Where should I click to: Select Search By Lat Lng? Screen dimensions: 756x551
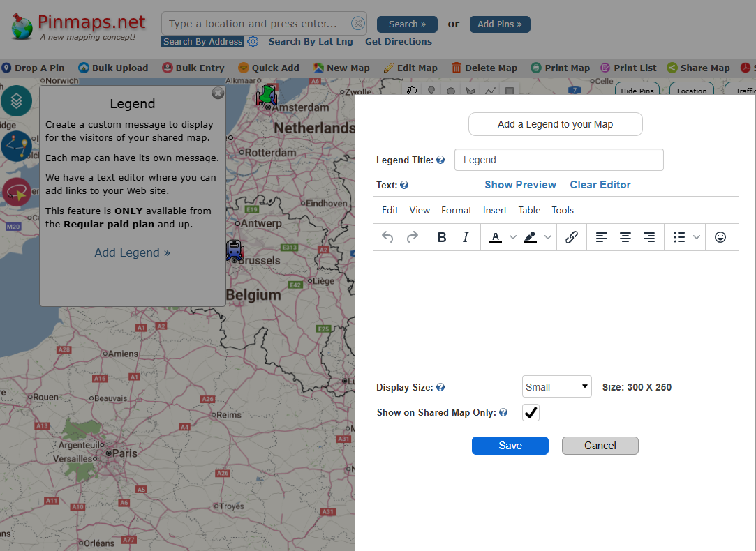pos(311,41)
